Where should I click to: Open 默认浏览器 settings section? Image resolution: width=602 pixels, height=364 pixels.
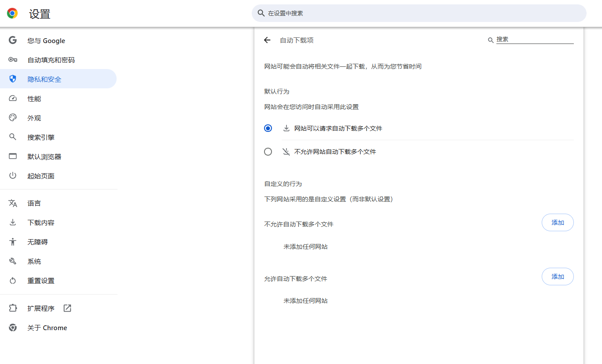[59, 157]
